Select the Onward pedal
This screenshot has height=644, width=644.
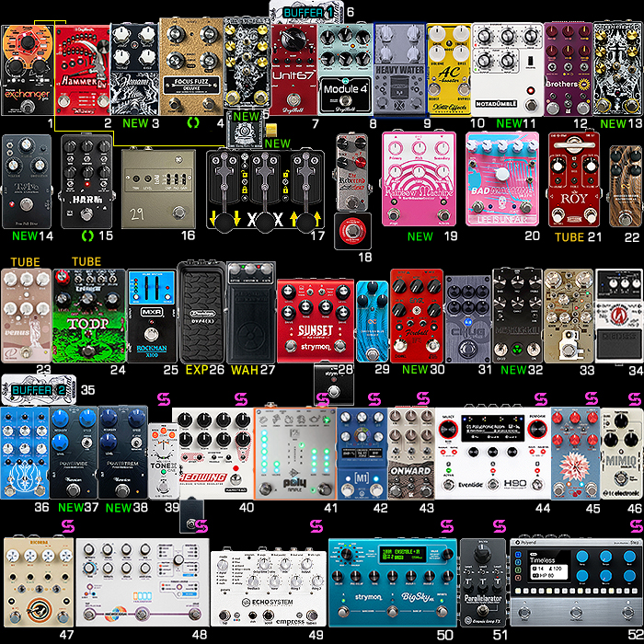coord(411,454)
